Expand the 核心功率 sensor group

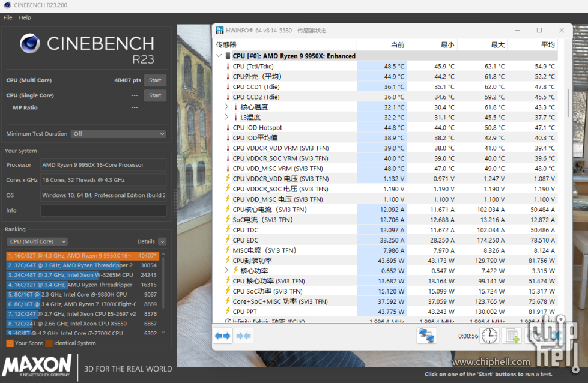(x=226, y=270)
